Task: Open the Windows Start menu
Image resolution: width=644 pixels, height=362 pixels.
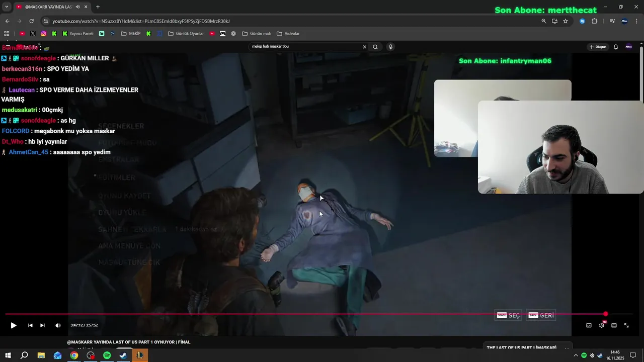Action: coord(9,355)
